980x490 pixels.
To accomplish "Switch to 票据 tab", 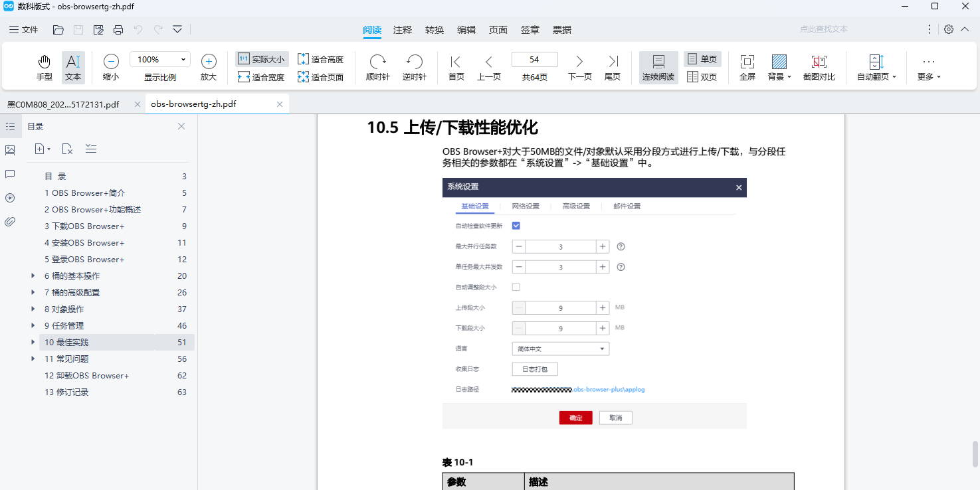I will click(x=562, y=30).
